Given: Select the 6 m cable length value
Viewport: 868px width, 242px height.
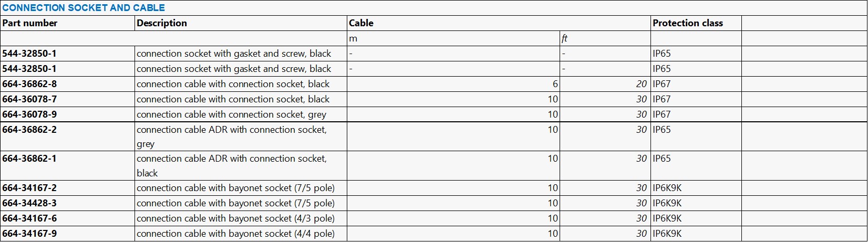Looking at the screenshot, I should (555, 84).
